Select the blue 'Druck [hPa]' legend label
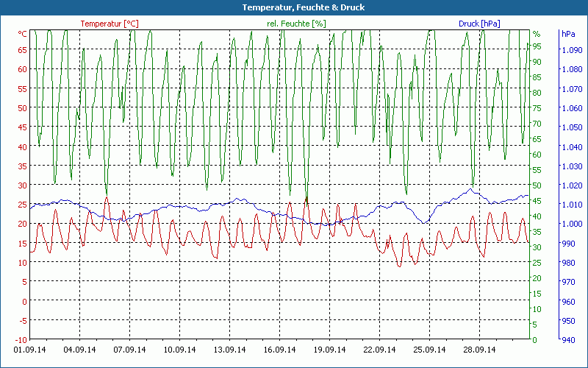The width and height of the screenshot is (588, 368). point(478,24)
